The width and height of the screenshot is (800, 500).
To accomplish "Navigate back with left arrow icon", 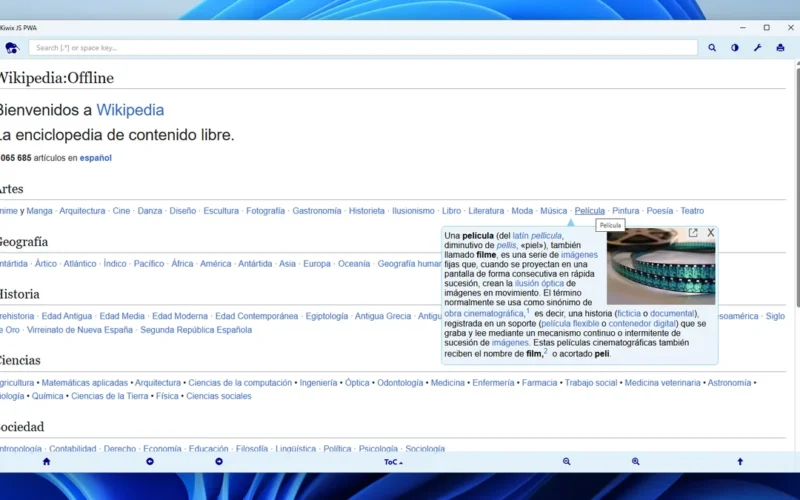I will 150,462.
